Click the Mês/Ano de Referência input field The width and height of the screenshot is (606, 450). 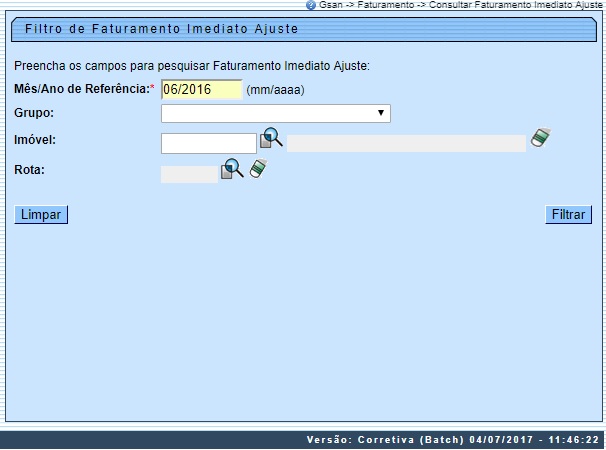click(x=202, y=89)
